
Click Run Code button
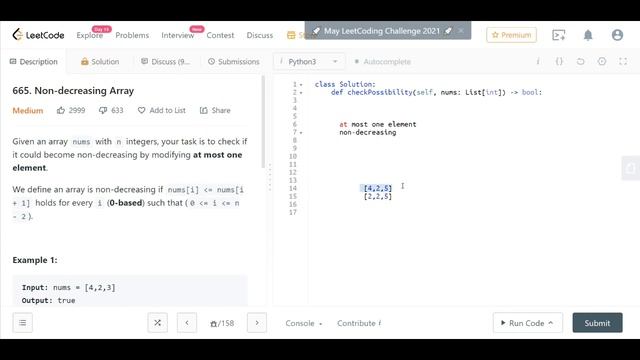coord(527,323)
